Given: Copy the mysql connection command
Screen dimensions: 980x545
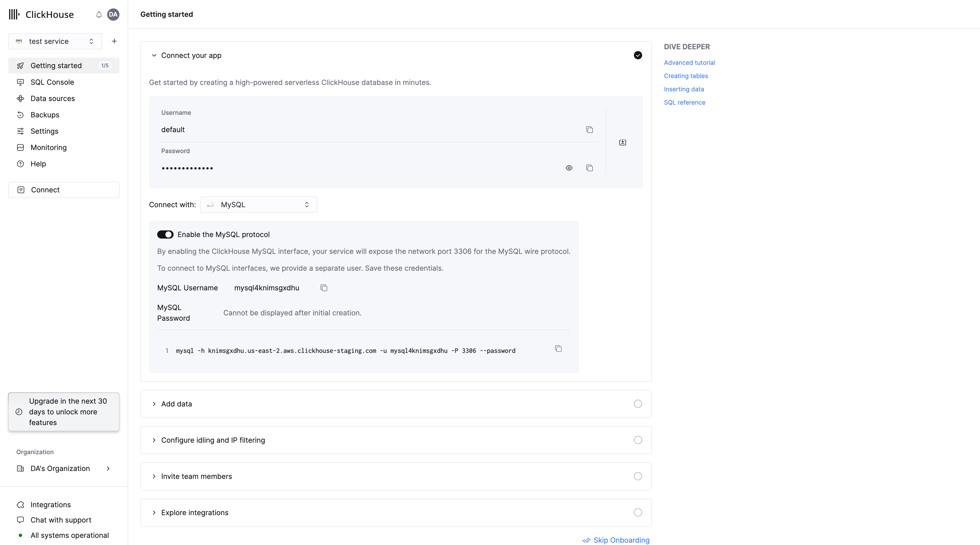Looking at the screenshot, I should (558, 348).
